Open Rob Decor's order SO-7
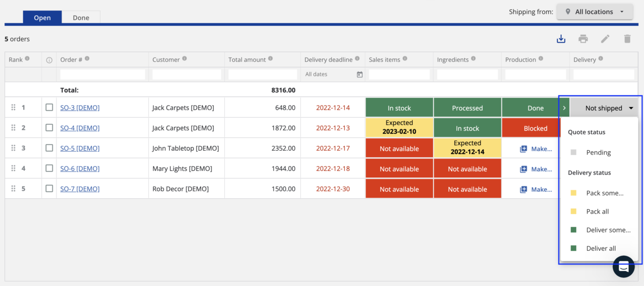644x286 pixels. 80,188
